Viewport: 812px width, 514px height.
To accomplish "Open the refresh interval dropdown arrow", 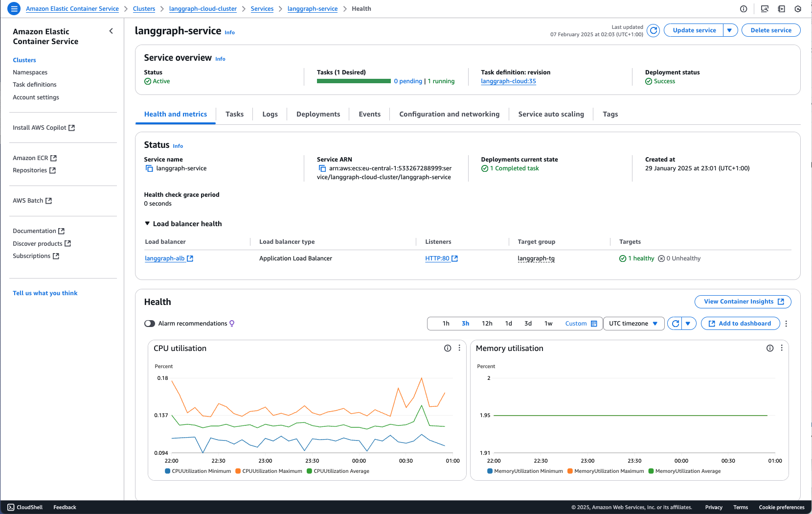I will click(x=688, y=324).
